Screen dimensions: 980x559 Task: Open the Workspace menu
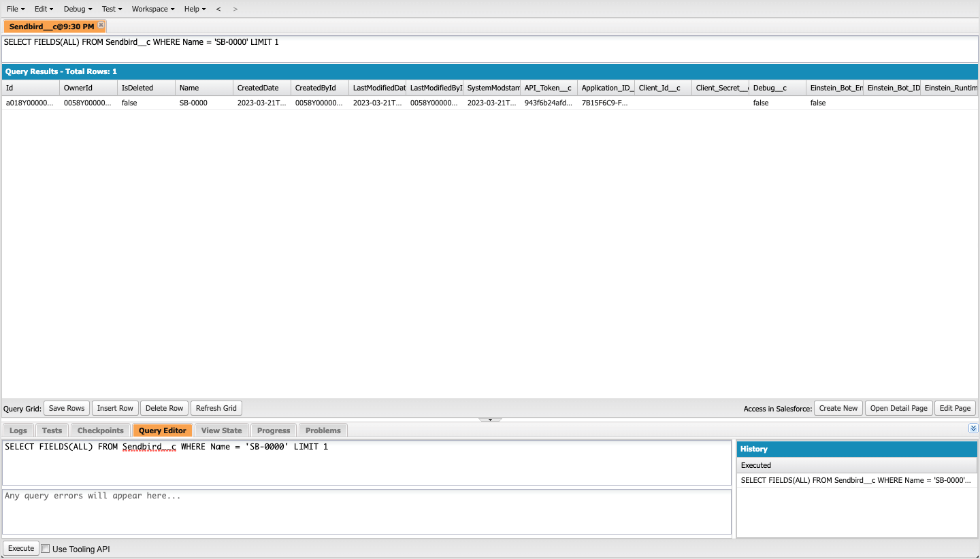tap(153, 9)
